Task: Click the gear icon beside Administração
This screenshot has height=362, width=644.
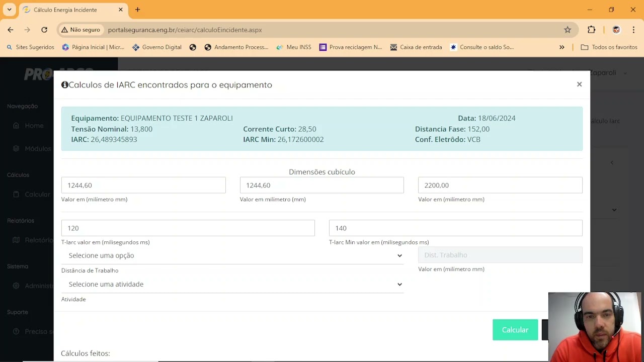Action: point(16,286)
